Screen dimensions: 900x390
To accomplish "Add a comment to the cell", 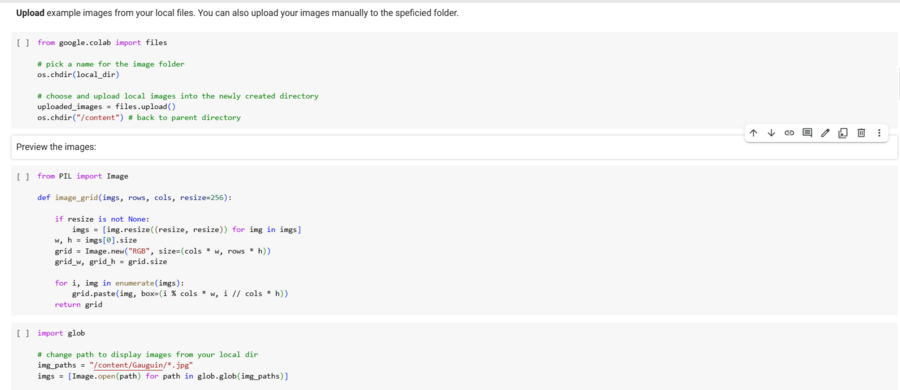I will (x=807, y=133).
